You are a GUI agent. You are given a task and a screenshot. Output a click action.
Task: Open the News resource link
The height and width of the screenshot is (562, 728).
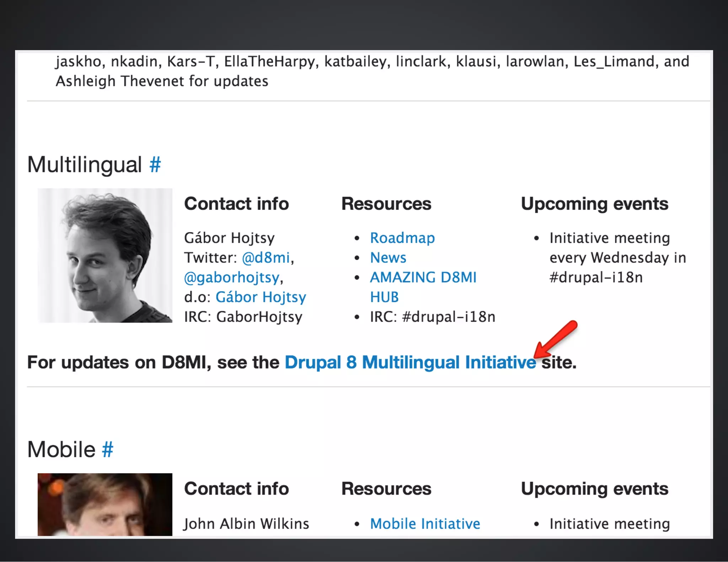(x=388, y=258)
